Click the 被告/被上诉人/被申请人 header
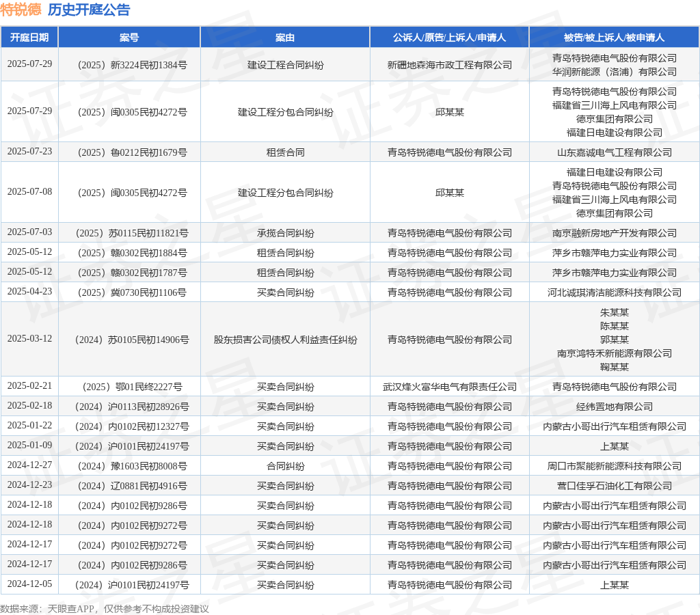Viewport: 700px width, 615px height. (x=615, y=38)
